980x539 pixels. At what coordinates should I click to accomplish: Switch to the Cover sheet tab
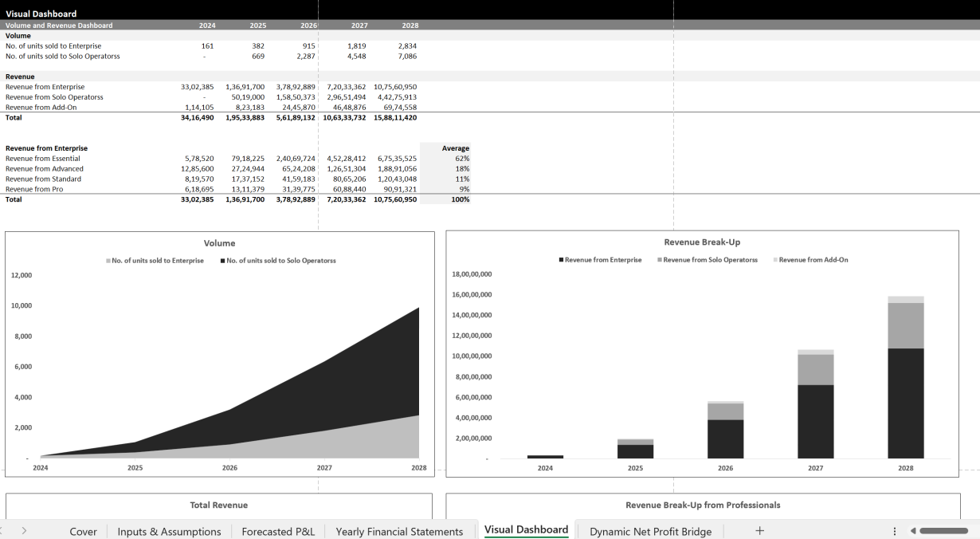(83, 531)
